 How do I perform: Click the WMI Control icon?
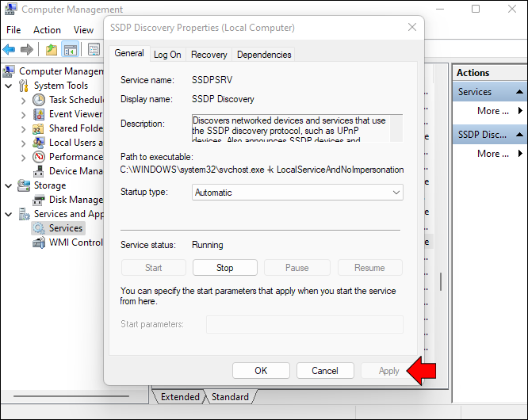[39, 242]
